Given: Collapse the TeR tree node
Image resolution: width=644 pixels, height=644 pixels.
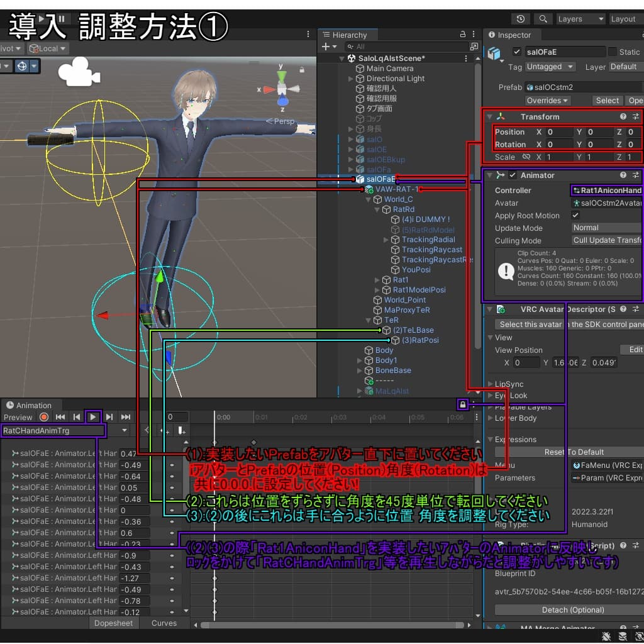Looking at the screenshot, I should [x=369, y=320].
